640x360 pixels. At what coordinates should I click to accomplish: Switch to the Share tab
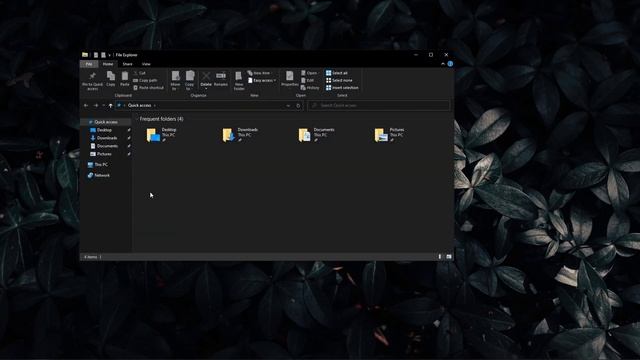click(x=127, y=64)
